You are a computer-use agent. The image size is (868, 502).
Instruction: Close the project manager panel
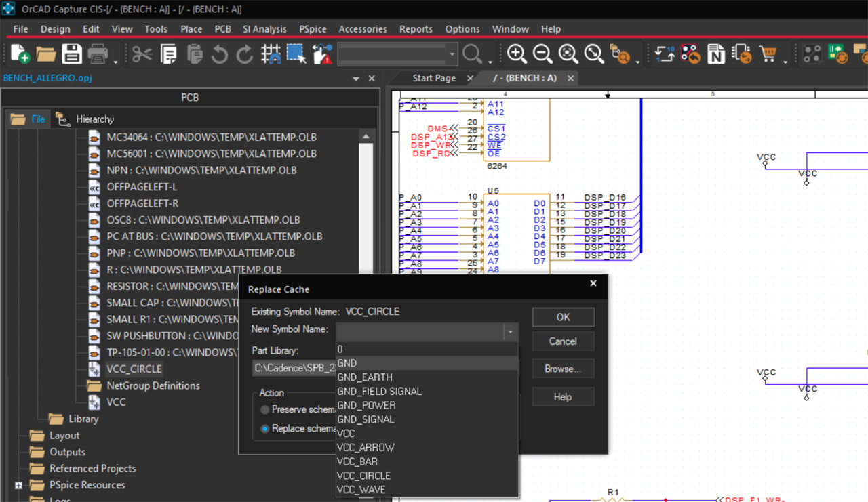coord(372,79)
